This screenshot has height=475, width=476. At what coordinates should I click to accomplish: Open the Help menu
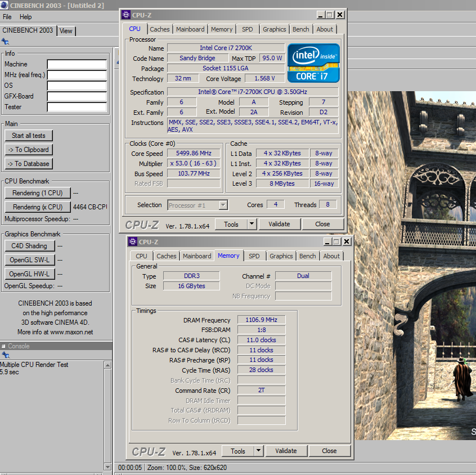tap(25, 17)
